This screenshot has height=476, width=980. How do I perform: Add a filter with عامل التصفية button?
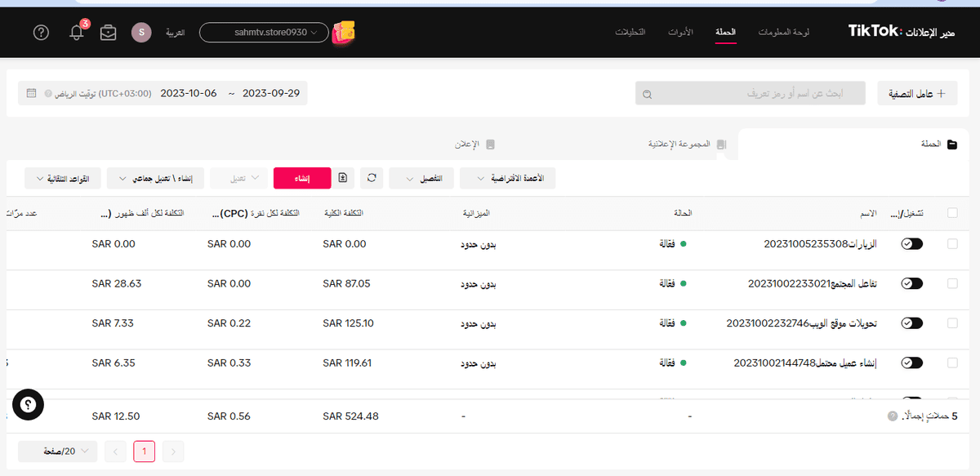pyautogui.click(x=917, y=93)
